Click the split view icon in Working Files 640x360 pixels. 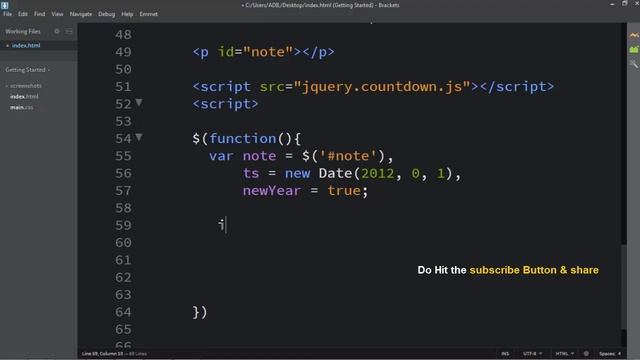click(x=69, y=31)
